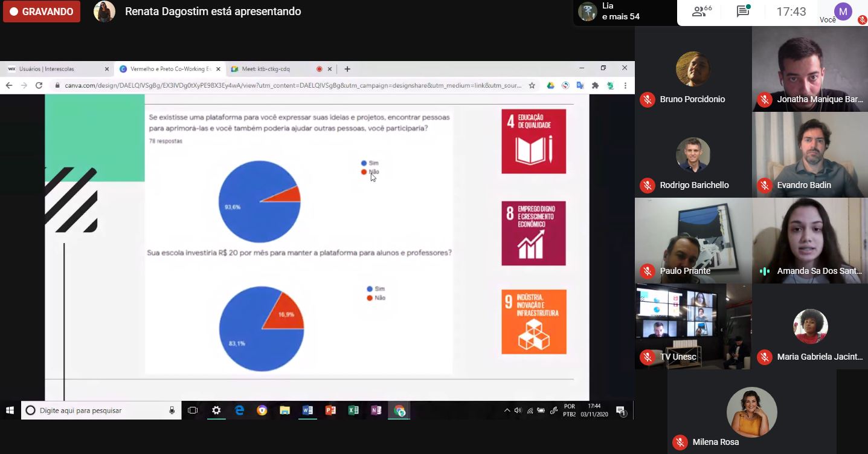Open the participants list icon
This screenshot has height=454, width=868.
[x=701, y=11]
